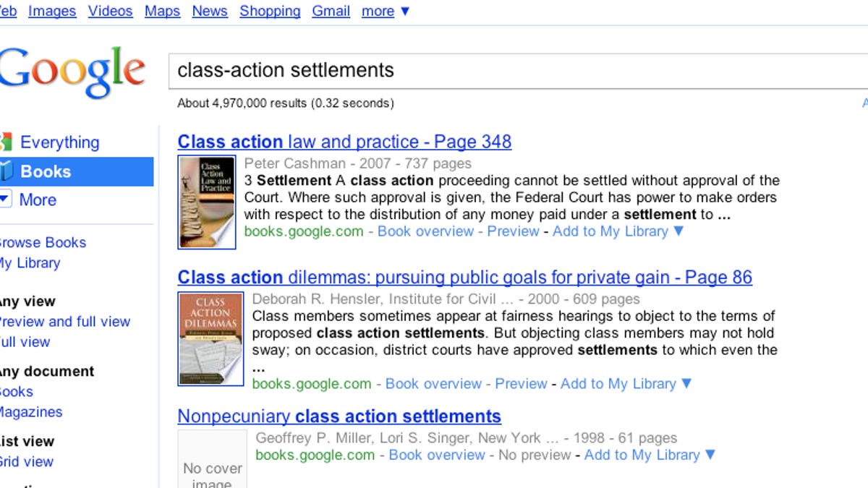Switch to Grid view
Image resolution: width=868 pixels, height=488 pixels.
[x=27, y=462]
